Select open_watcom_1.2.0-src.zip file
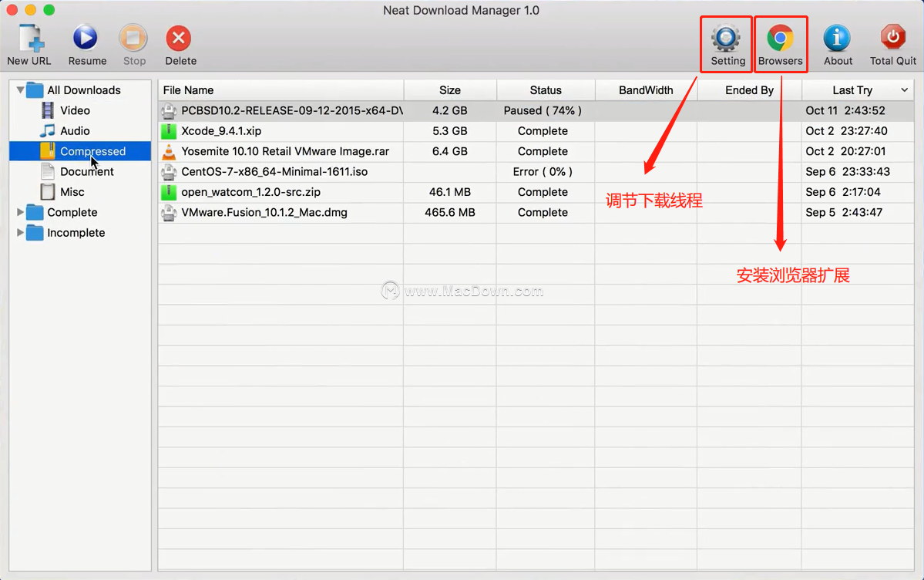Image resolution: width=924 pixels, height=580 pixels. pos(251,192)
